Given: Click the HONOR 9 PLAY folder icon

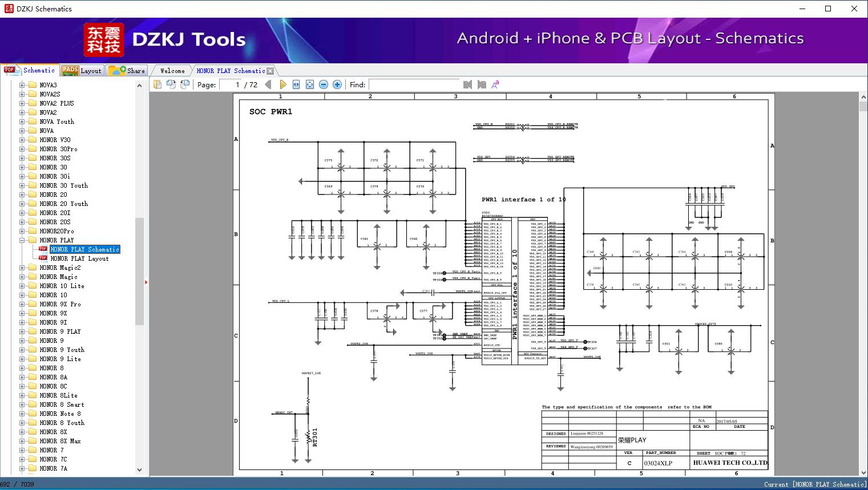Looking at the screenshot, I should click(32, 331).
